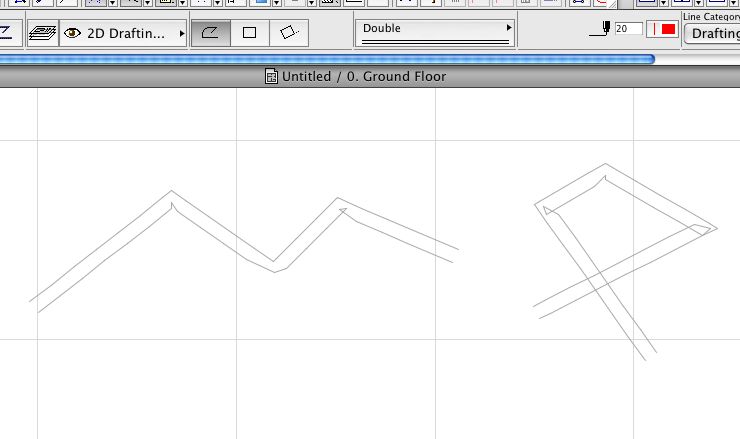740x439 pixels.
Task: Click the arrow on the Double line type selector
Action: tap(509, 28)
